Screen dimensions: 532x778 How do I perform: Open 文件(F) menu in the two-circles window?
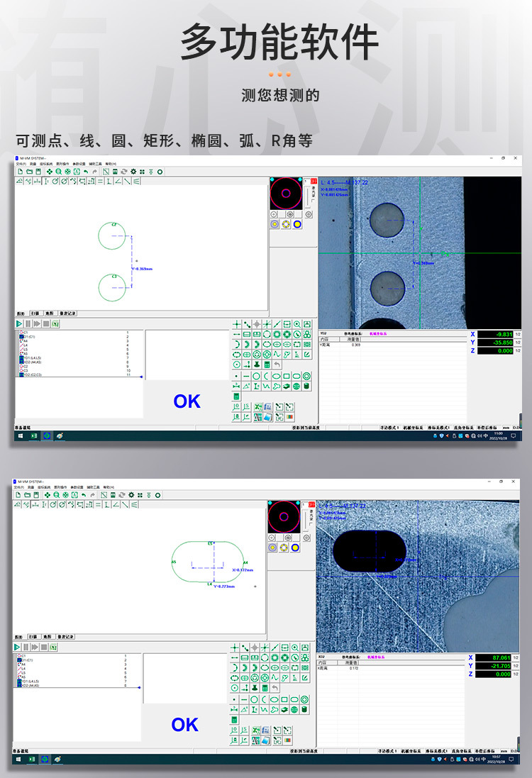click(21, 164)
